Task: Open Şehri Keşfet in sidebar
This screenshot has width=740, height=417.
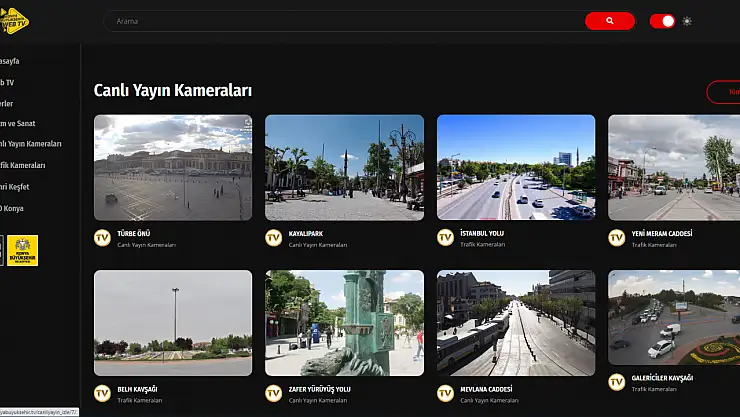Action: point(15,187)
